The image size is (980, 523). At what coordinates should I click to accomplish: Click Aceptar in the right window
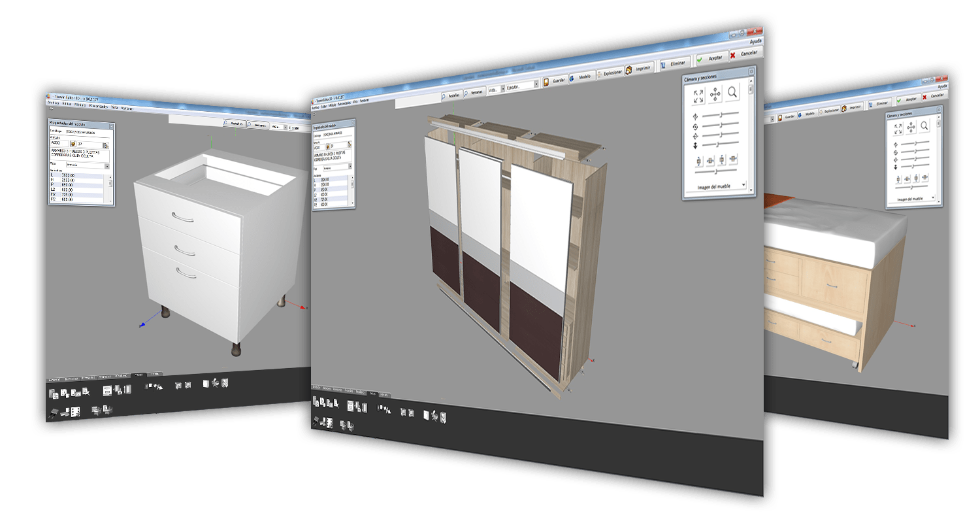coord(909,99)
